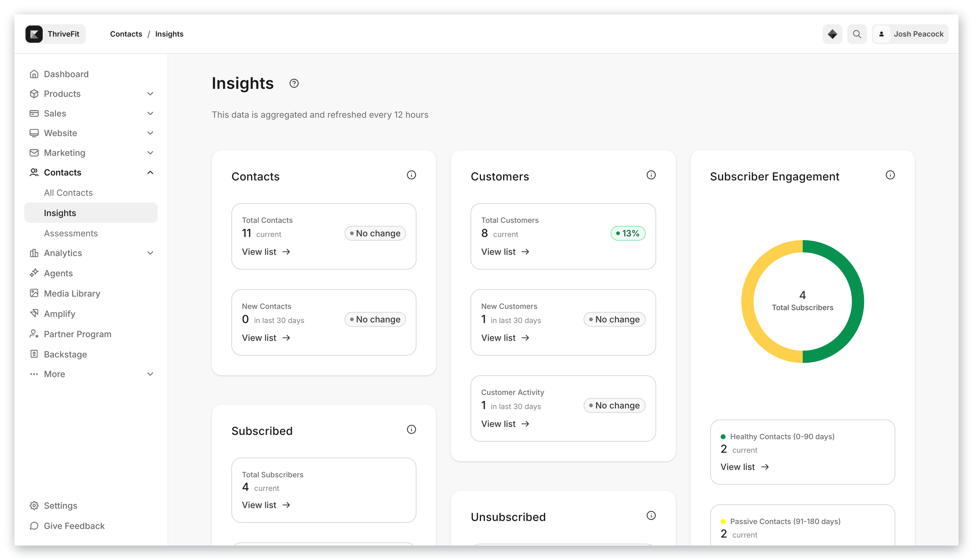973x560 pixels.
Task: Click the info icon on Subscriber Engagement card
Action: coord(890,175)
